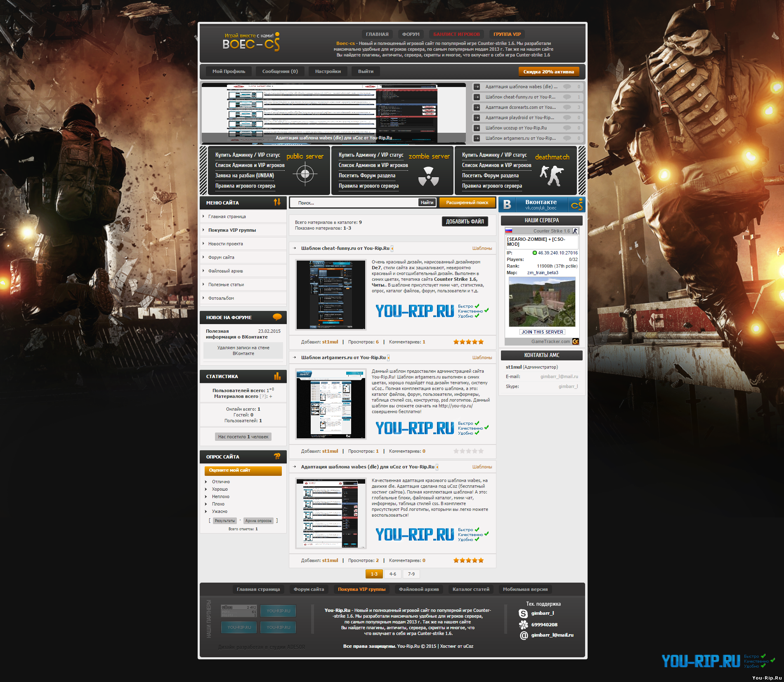Click the bar chart icon in СТАТИСТИКА header
This screenshot has width=784, height=682.
[x=277, y=376]
